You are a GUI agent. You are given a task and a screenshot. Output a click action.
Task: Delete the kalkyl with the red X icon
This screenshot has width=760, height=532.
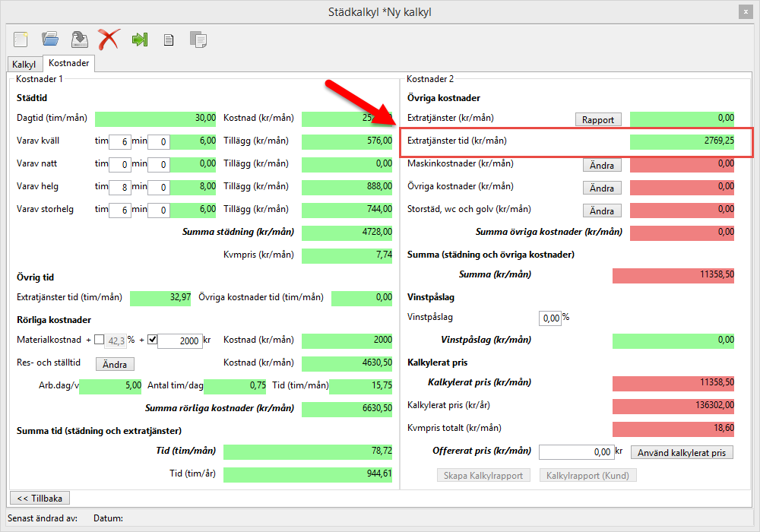[x=109, y=39]
